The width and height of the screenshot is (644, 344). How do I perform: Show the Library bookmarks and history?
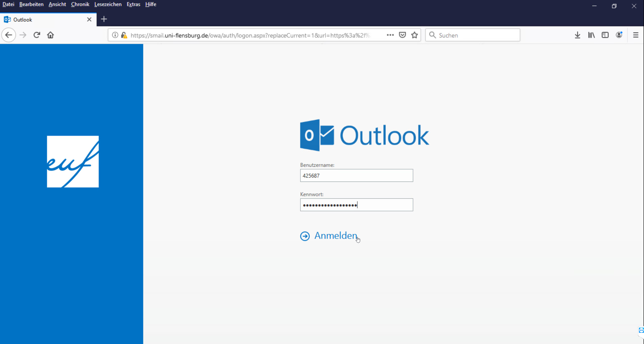click(x=591, y=35)
